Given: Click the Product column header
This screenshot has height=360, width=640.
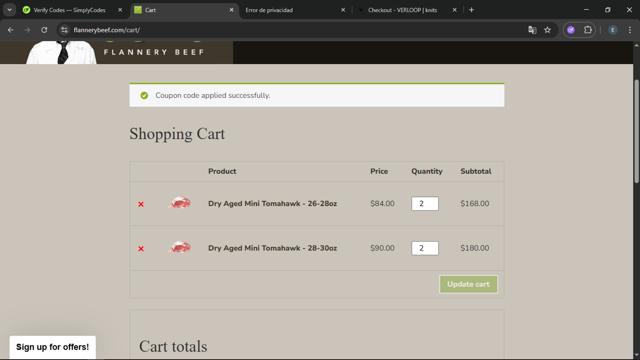Looking at the screenshot, I should 222,171.
